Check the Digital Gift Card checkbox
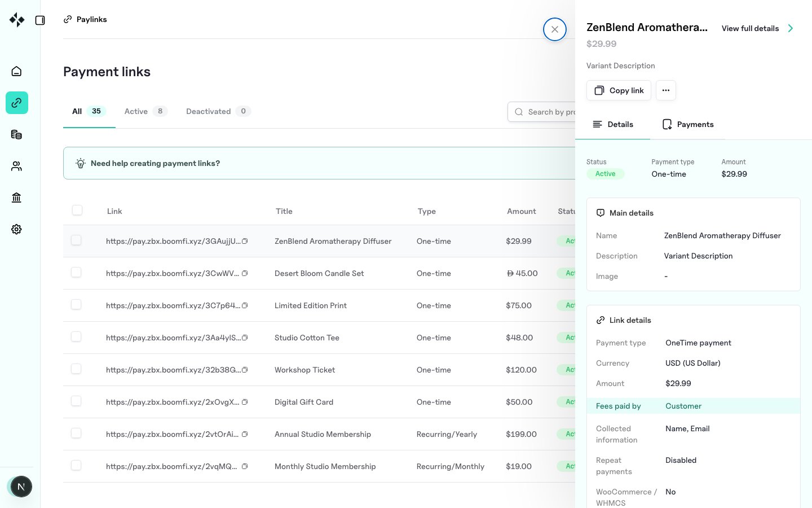Viewport: 812px width, 508px height. 76,401
